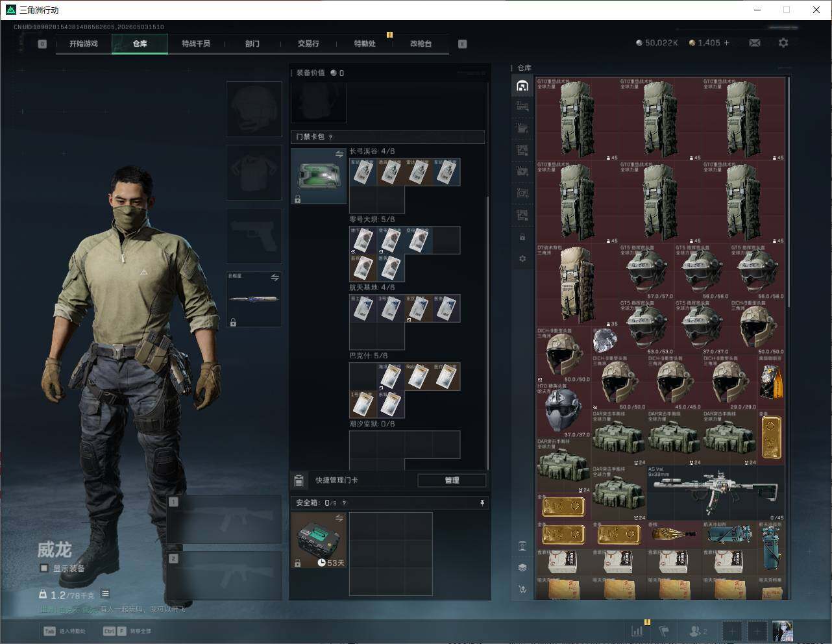The image size is (832, 644).
Task: Click the plus slot next to friends icon
Action: pos(732,630)
